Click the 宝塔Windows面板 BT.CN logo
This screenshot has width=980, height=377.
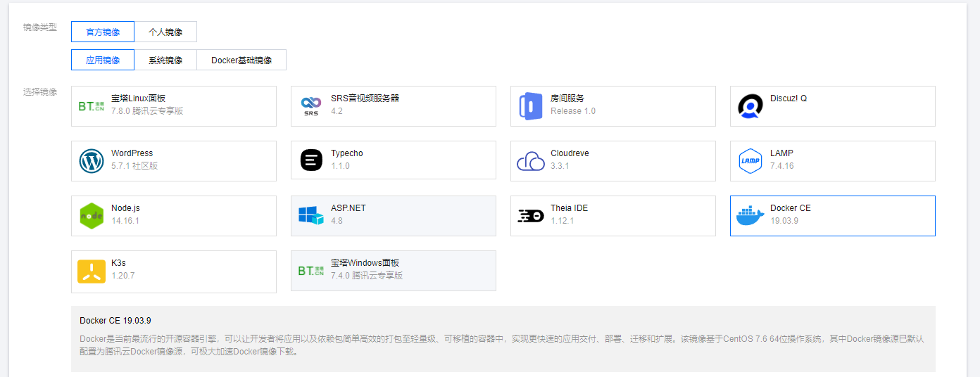click(x=311, y=271)
